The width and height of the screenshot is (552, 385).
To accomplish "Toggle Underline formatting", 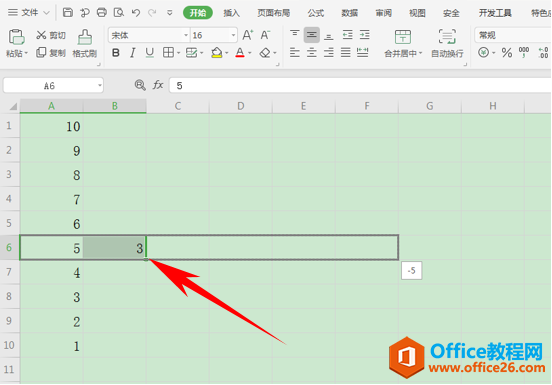I will [150, 53].
